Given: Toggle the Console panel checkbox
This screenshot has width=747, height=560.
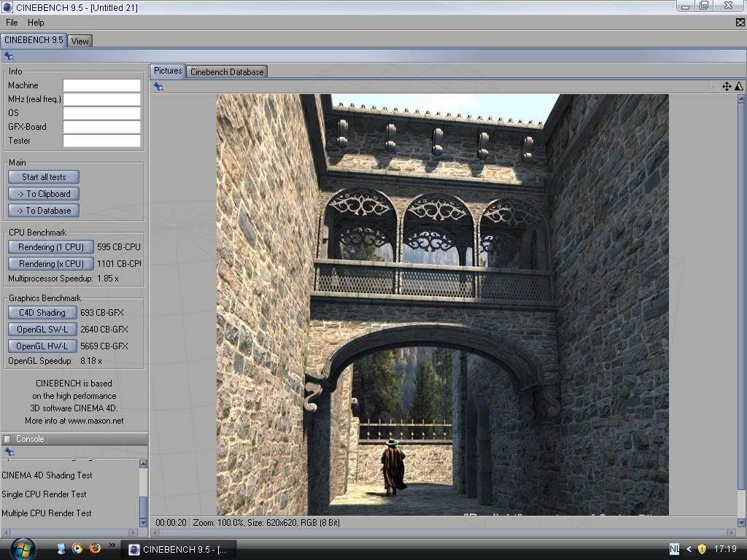Looking at the screenshot, I should pyautogui.click(x=7, y=439).
